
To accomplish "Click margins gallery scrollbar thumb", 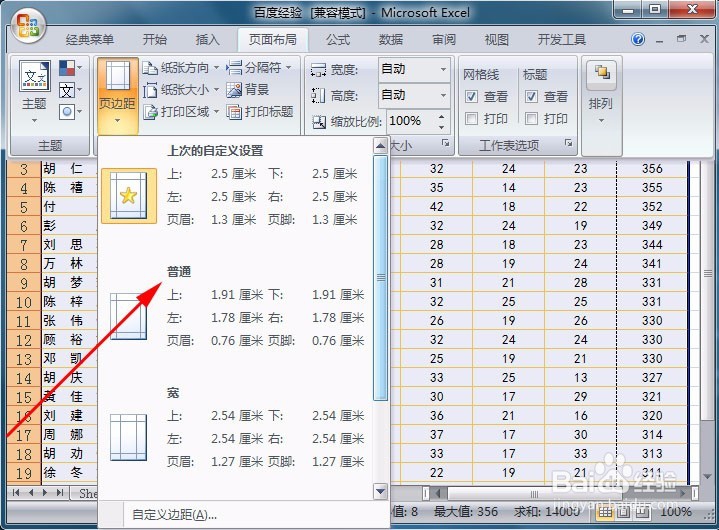I will coord(381,278).
